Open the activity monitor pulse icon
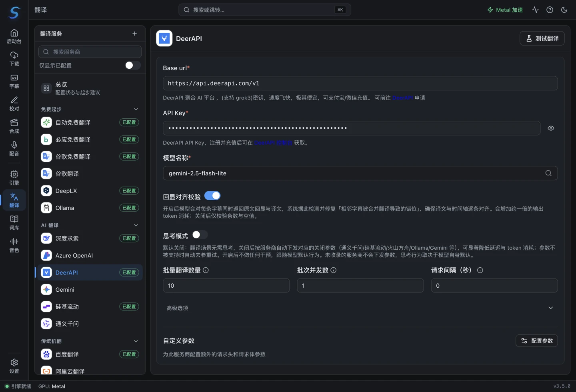 point(535,10)
